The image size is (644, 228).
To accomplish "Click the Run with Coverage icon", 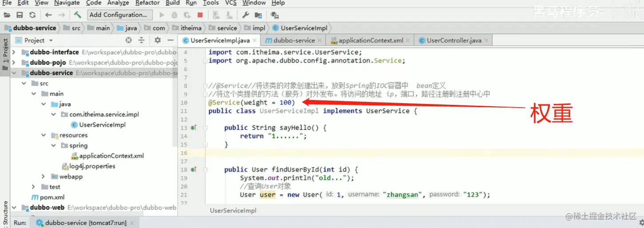I will click(187, 15).
